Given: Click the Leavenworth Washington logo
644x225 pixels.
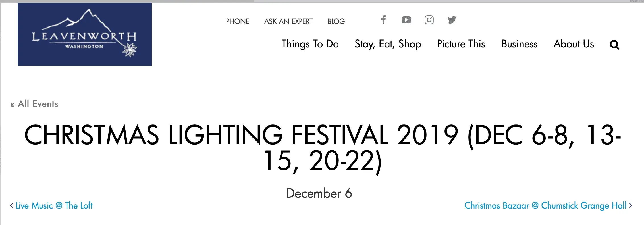Looking at the screenshot, I should 84,34.
